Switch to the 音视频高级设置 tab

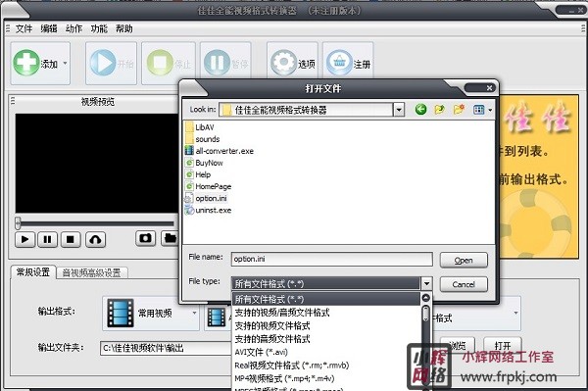coord(91,272)
